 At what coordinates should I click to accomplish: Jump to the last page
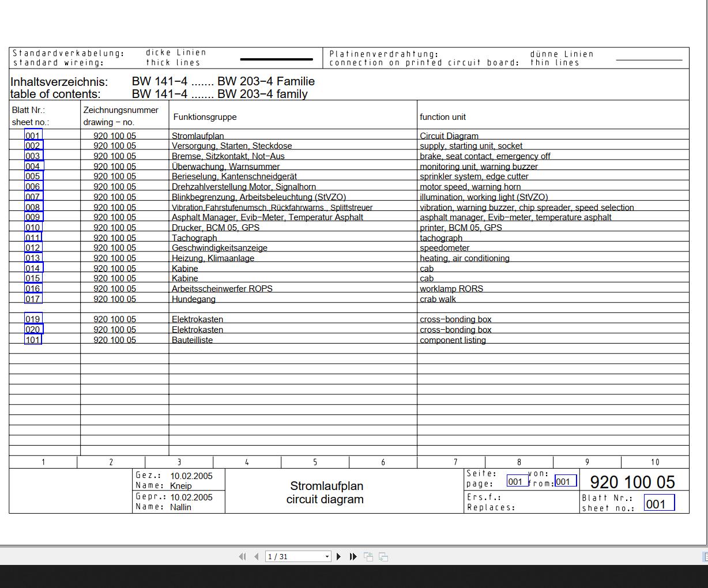pos(353,556)
